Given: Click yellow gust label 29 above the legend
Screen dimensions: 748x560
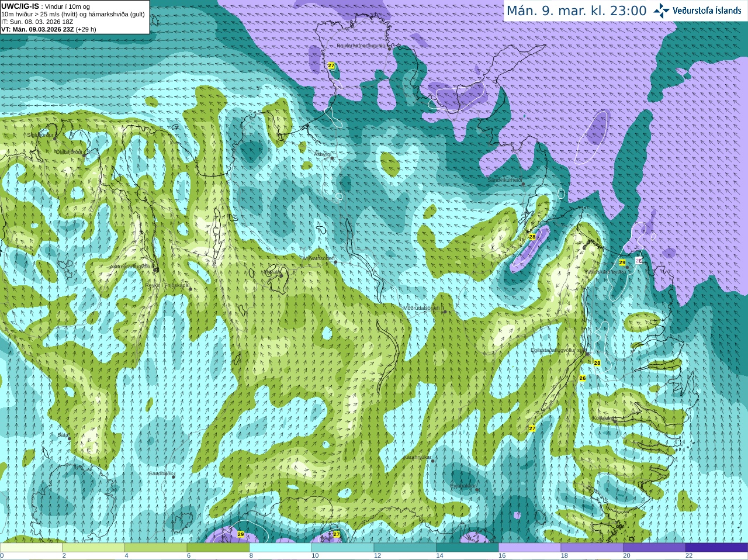Looking at the screenshot, I should point(240,534).
